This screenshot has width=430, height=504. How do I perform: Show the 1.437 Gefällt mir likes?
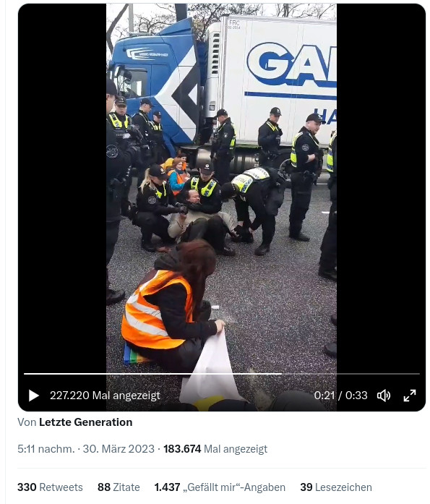click(220, 487)
